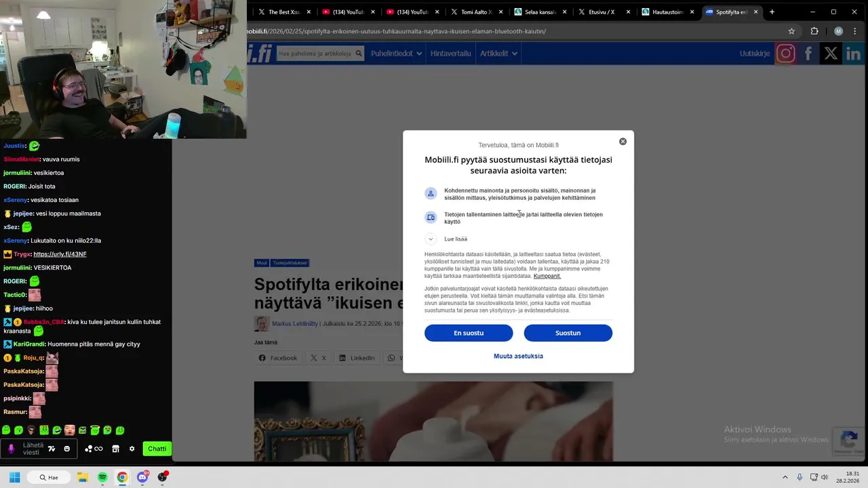Open File Explorer from taskbar
The height and width of the screenshot is (488, 868).
click(83, 477)
